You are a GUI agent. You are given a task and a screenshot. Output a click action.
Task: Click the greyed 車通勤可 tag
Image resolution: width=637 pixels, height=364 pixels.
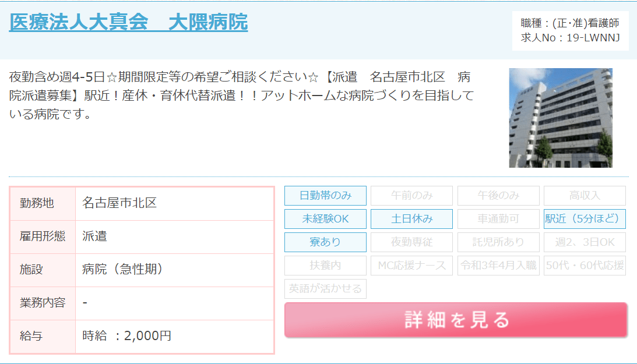pos(498,219)
